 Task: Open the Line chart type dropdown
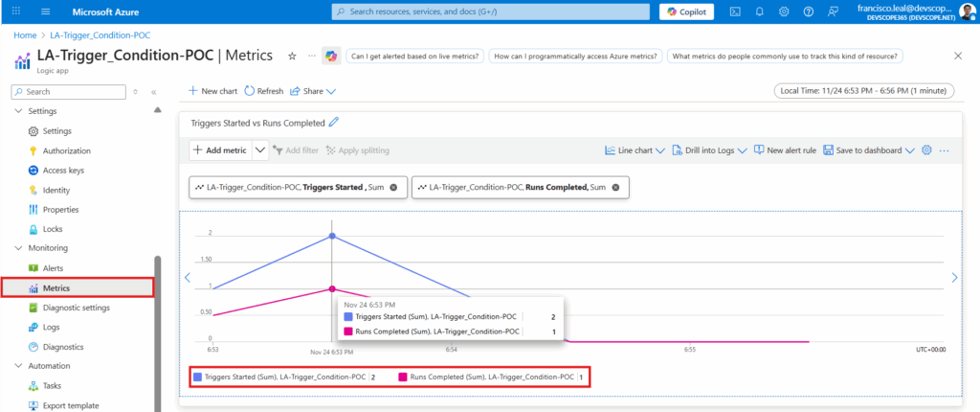point(635,150)
